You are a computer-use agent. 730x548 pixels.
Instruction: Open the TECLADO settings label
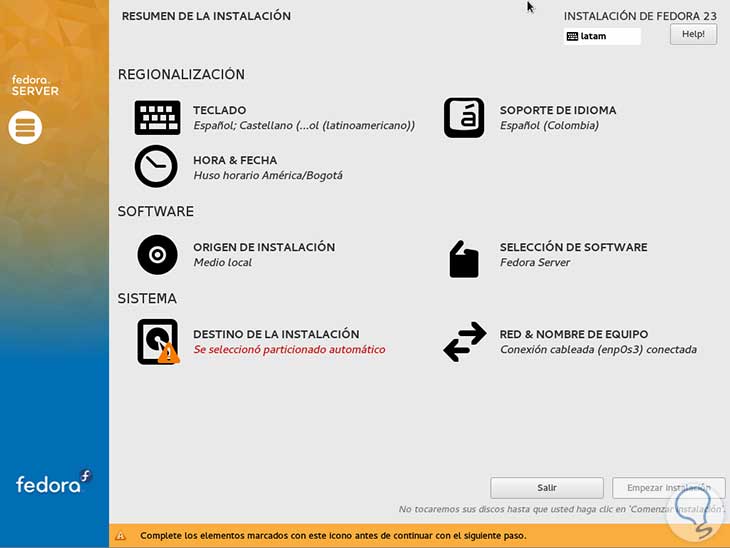(220, 110)
